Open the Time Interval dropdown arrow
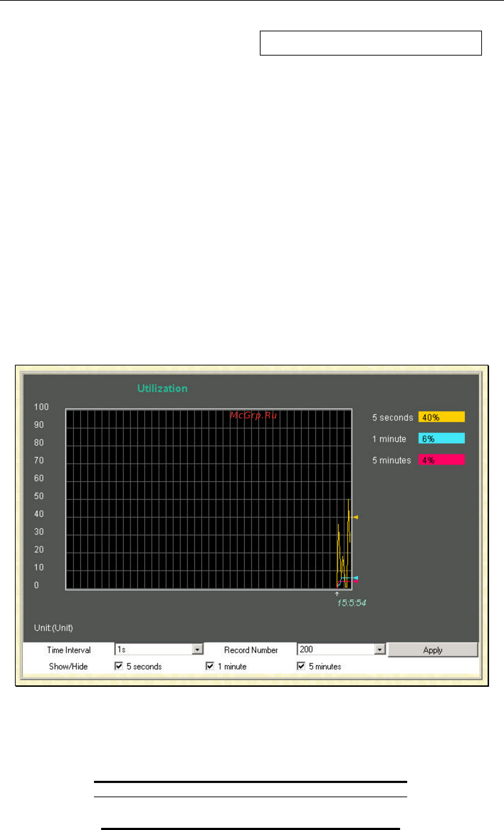The height and width of the screenshot is (830, 504). (197, 649)
